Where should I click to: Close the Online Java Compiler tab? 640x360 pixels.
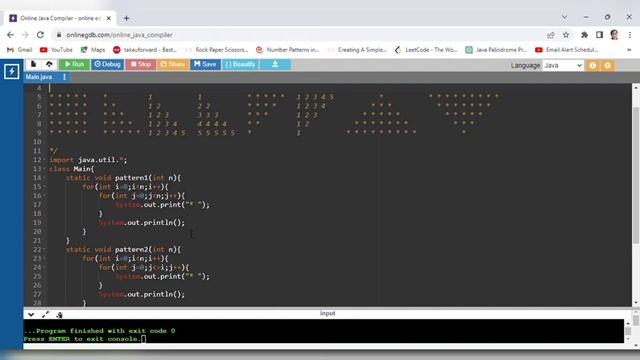click(109, 18)
